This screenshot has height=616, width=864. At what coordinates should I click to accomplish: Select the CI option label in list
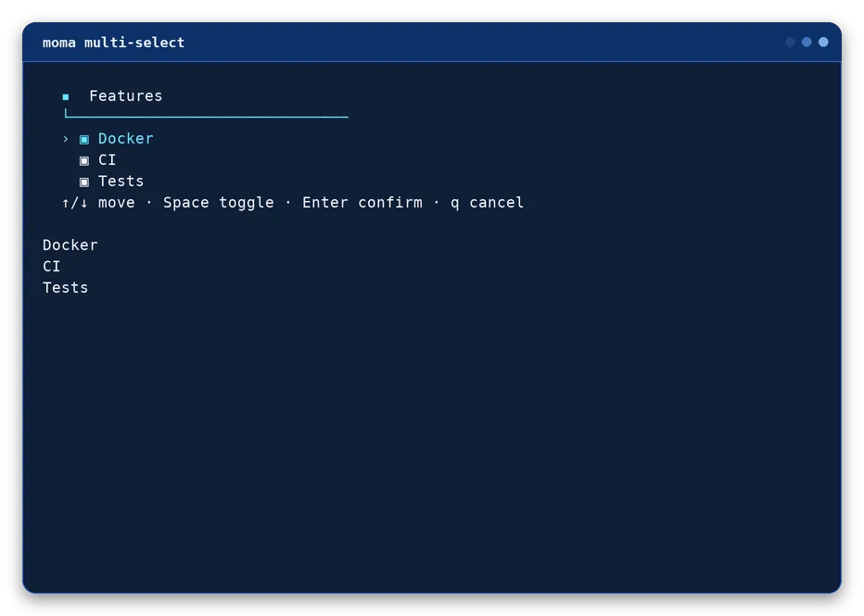(107, 160)
